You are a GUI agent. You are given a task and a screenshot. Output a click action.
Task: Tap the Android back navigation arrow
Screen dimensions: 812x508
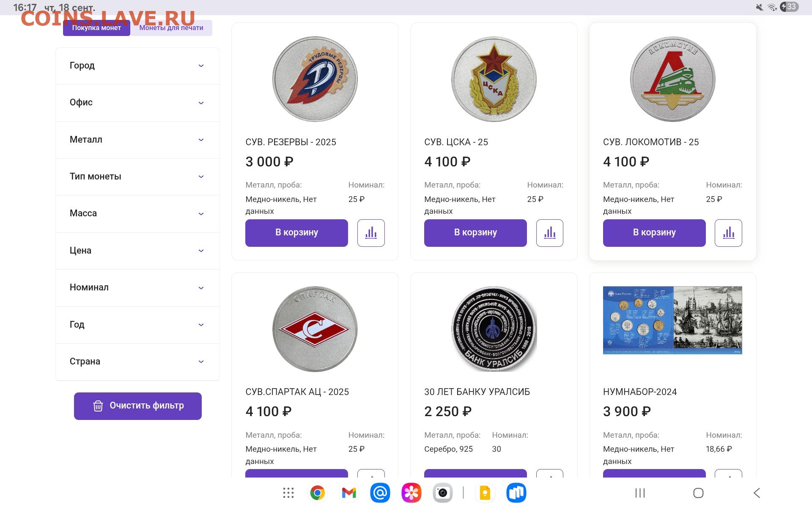tap(757, 493)
